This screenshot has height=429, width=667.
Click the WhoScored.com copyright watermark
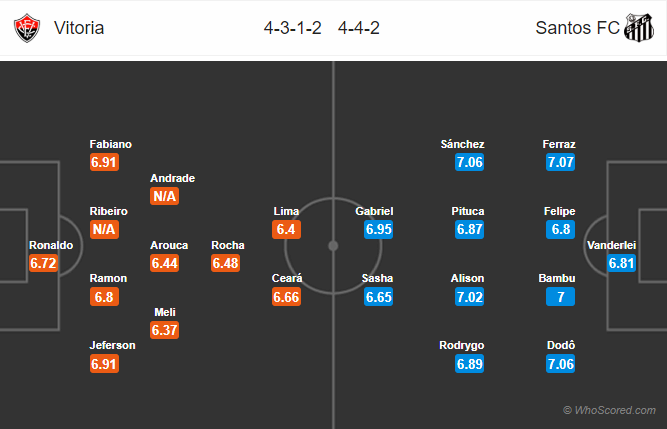point(612,410)
